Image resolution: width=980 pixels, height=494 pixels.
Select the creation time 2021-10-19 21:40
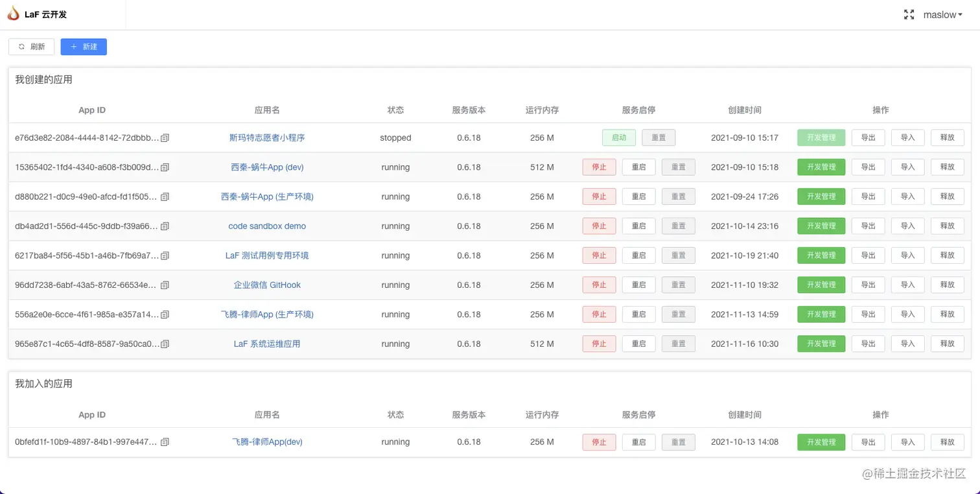[x=745, y=255]
